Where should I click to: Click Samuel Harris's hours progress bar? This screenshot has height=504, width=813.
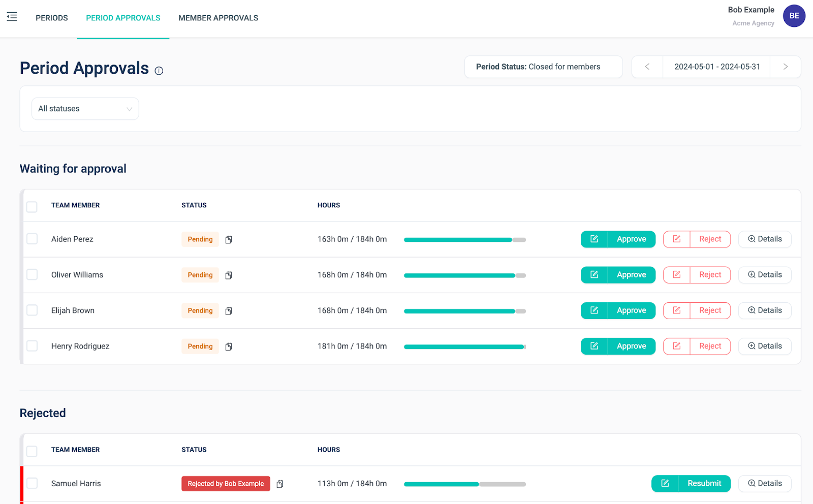[465, 484]
